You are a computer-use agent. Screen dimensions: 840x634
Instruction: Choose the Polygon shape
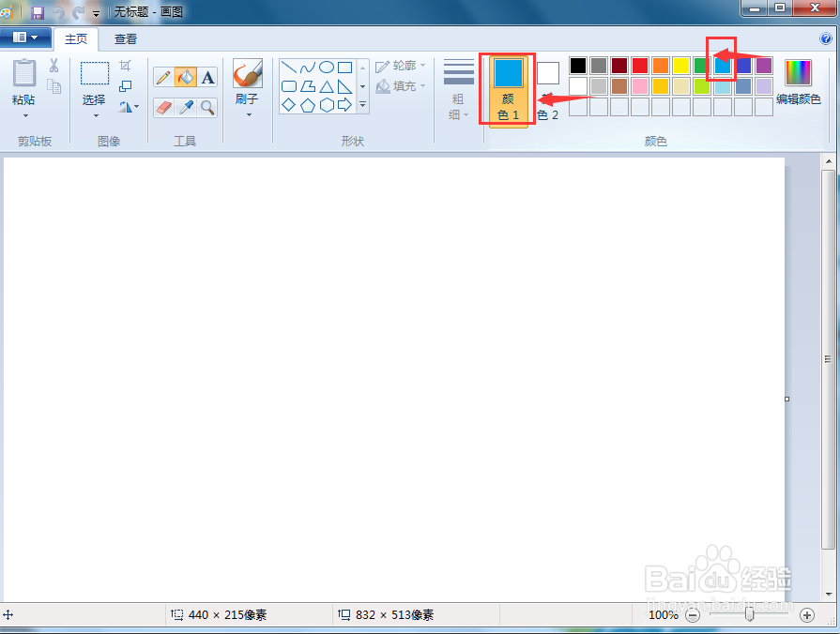(x=308, y=86)
